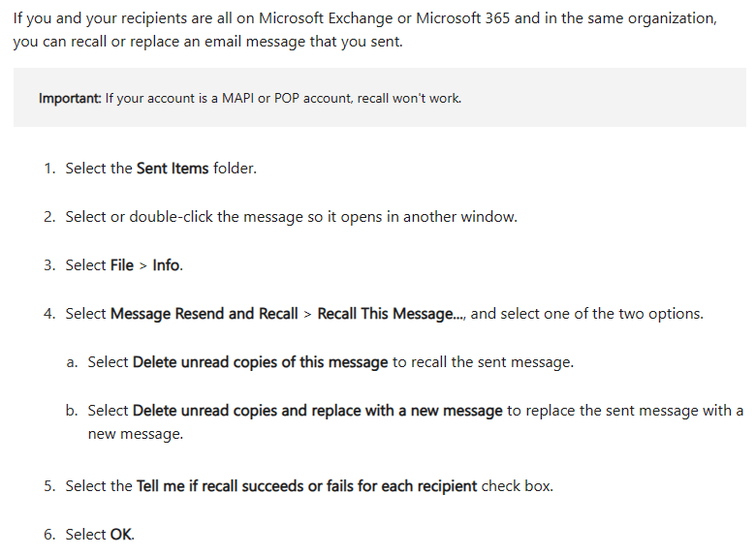Screen dimensions: 756x556
Task: Click the 'Microsoft 365' words in intro
Action: click(x=463, y=18)
